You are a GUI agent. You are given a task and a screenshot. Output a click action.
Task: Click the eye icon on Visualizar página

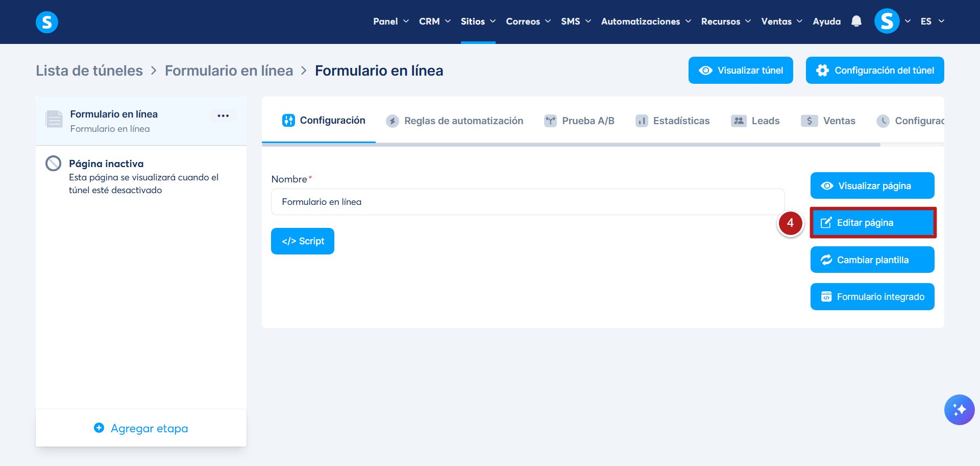[827, 186]
